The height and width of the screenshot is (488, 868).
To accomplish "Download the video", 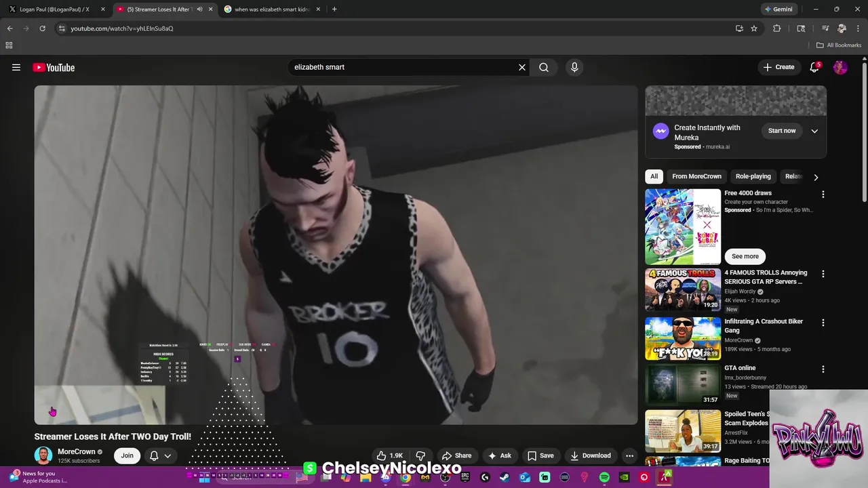I will point(590,455).
